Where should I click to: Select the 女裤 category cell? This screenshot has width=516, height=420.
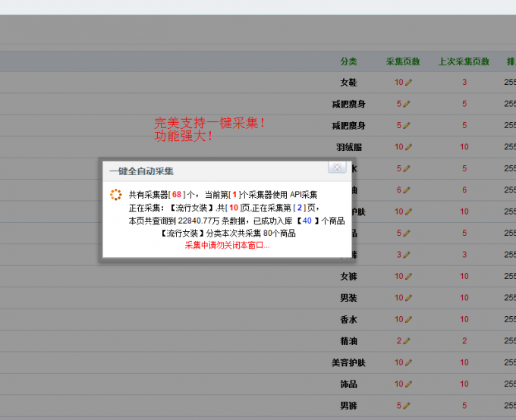348,276
